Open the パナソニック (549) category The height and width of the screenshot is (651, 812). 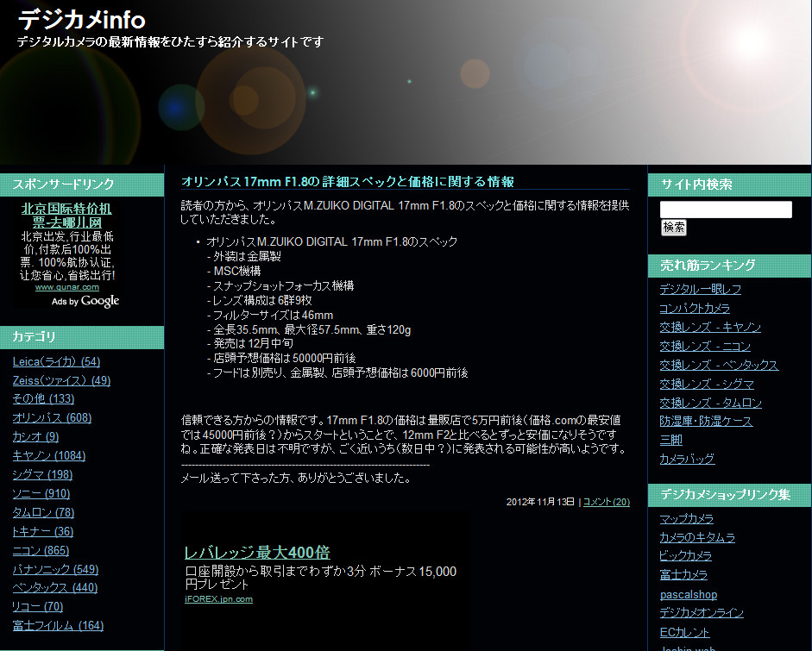(x=55, y=569)
